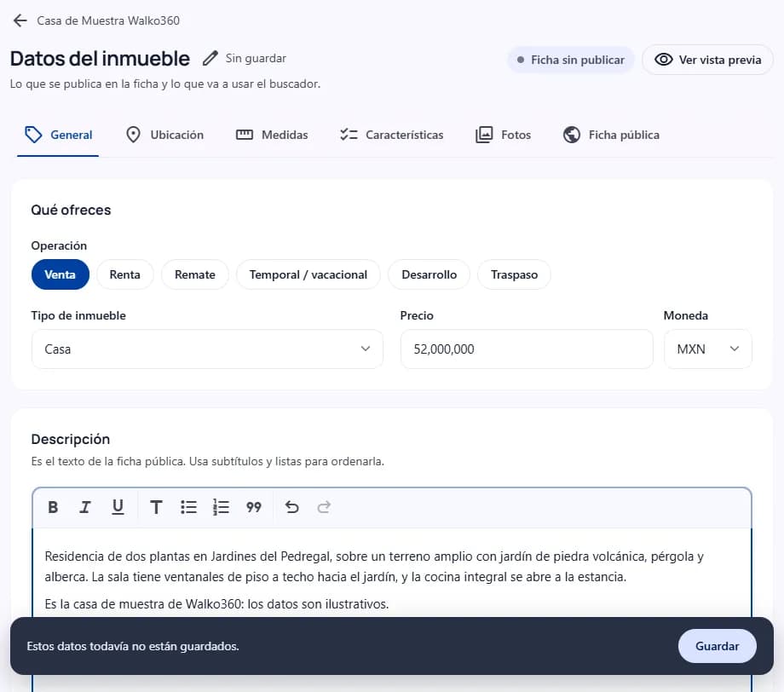
Task: Click the Casa de Muestra Walko360 breadcrumb
Action: tap(108, 20)
